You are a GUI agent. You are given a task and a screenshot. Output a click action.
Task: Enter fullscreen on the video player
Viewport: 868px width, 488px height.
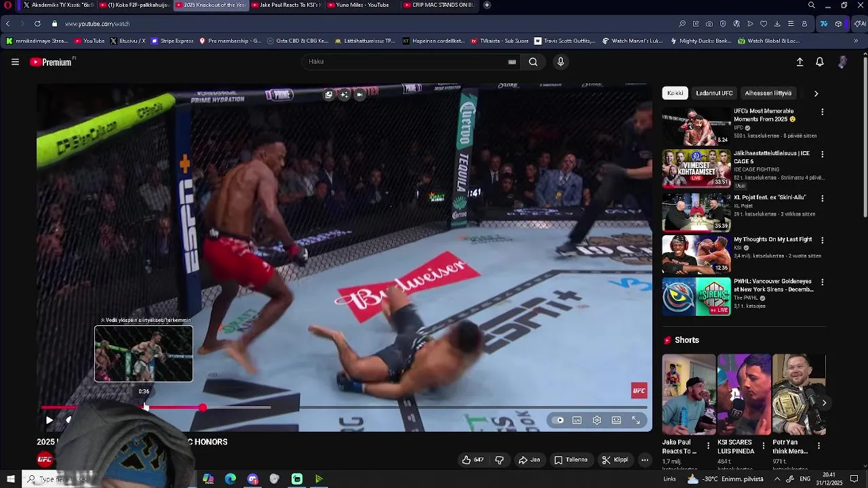[x=636, y=420]
